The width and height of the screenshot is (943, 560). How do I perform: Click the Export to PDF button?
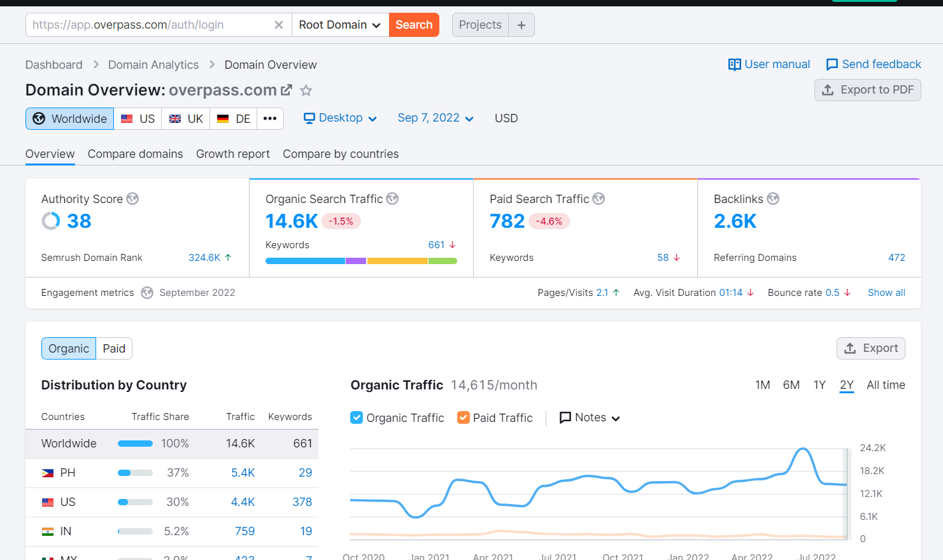[867, 90]
